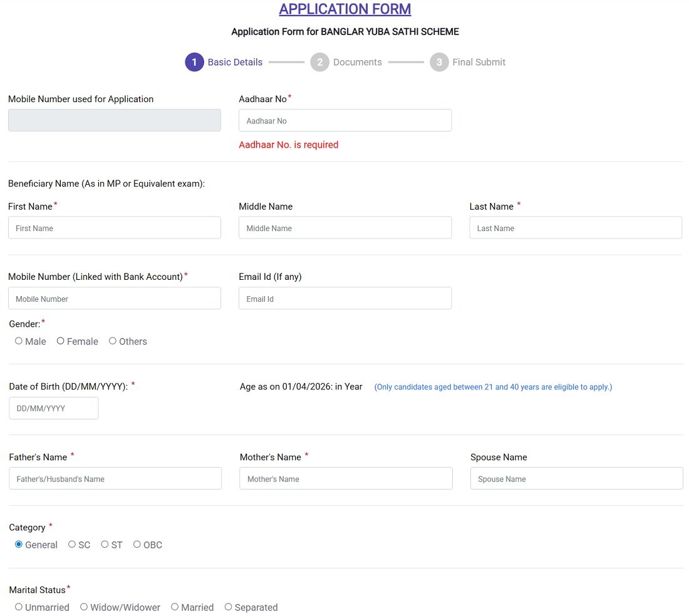Click step 3 Final Submit indicator
This screenshot has height=616, width=689.
point(438,62)
